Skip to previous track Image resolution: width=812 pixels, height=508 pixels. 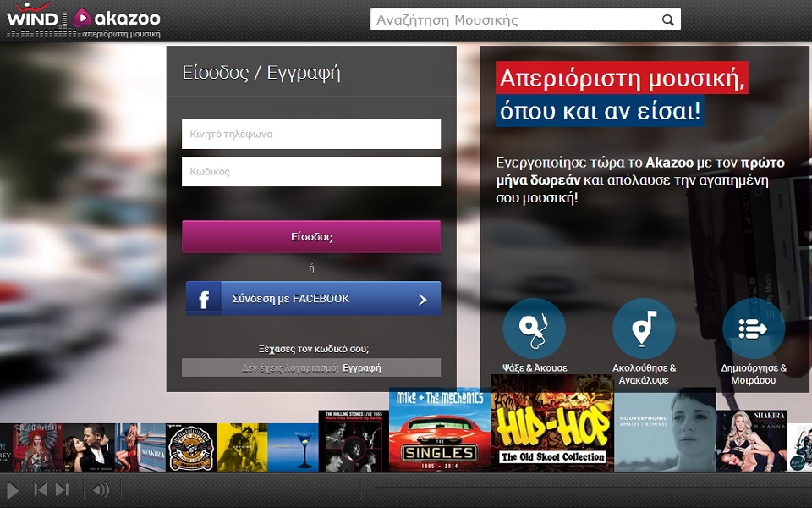tap(40, 489)
